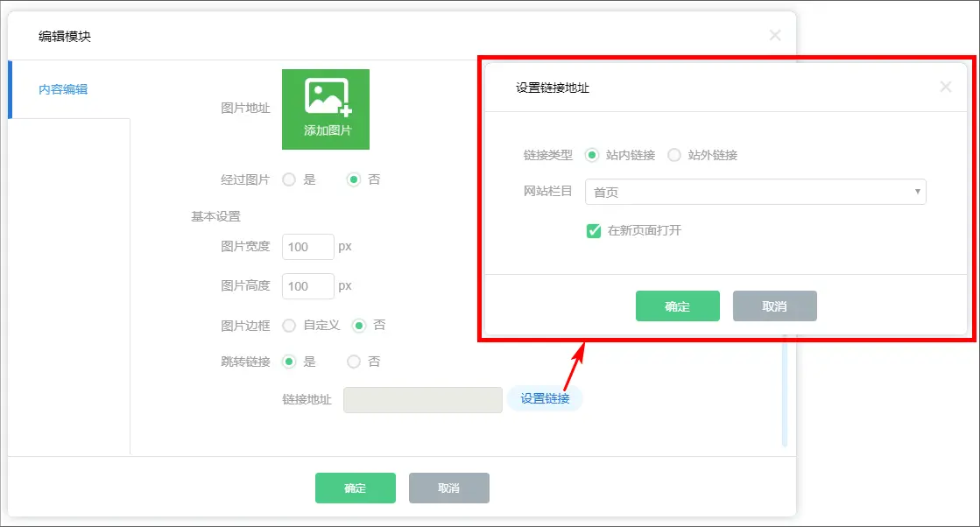Click the 图片高度 input field
The image size is (980, 527).
pos(307,286)
